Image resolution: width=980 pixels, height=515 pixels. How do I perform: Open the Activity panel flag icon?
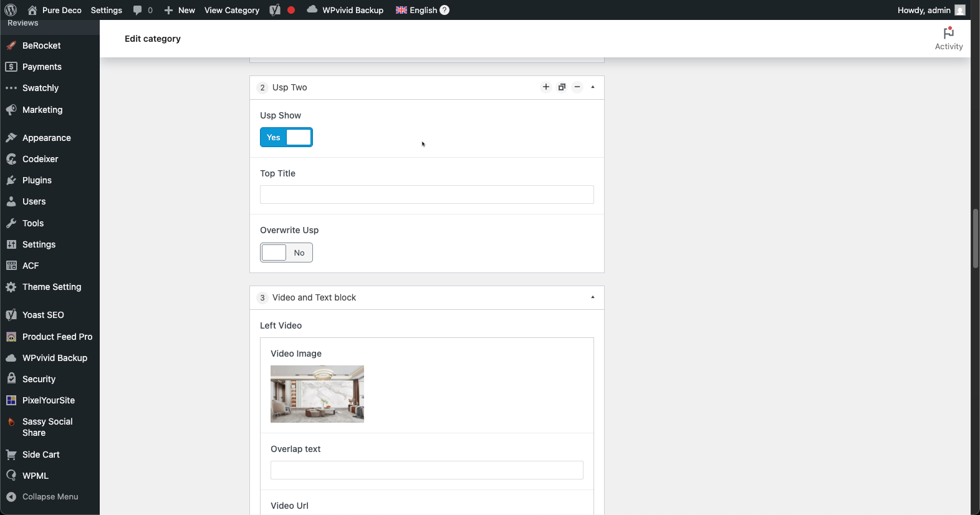point(949,32)
